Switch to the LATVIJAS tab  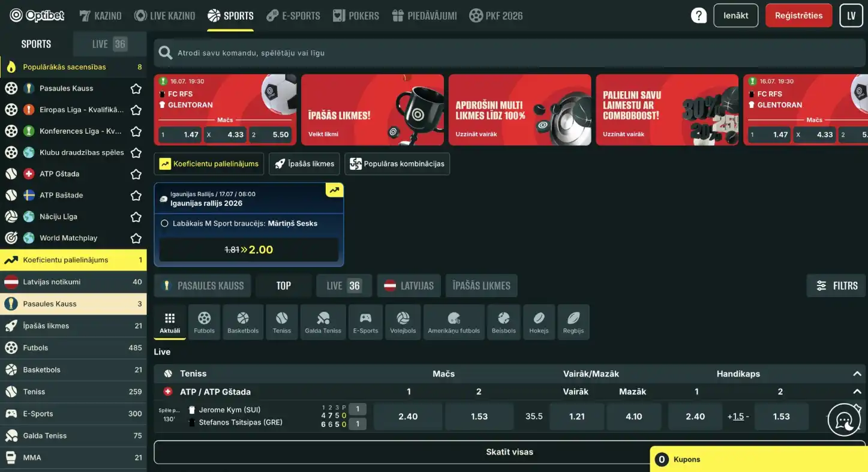coord(409,286)
